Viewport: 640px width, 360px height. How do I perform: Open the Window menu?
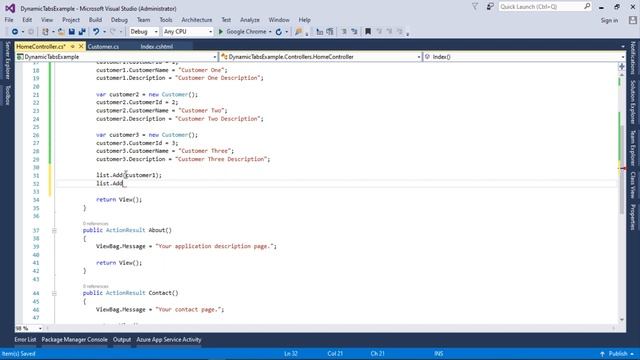279,20
